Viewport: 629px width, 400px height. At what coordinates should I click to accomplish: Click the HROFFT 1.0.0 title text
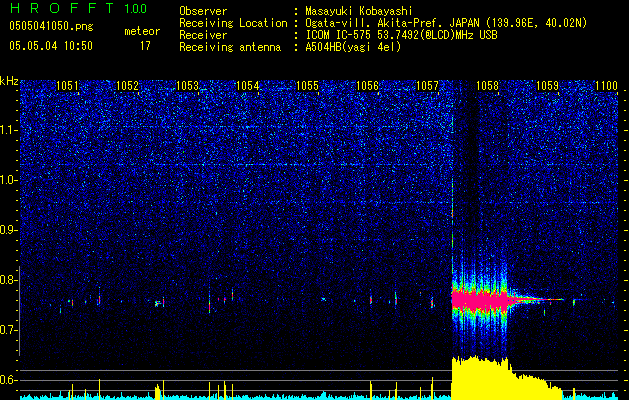pos(78,8)
